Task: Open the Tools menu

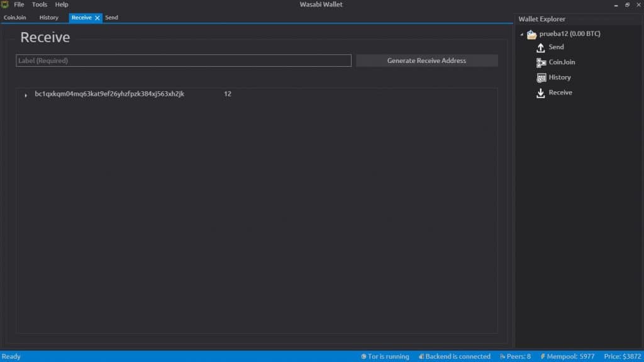Action: pos(40,4)
